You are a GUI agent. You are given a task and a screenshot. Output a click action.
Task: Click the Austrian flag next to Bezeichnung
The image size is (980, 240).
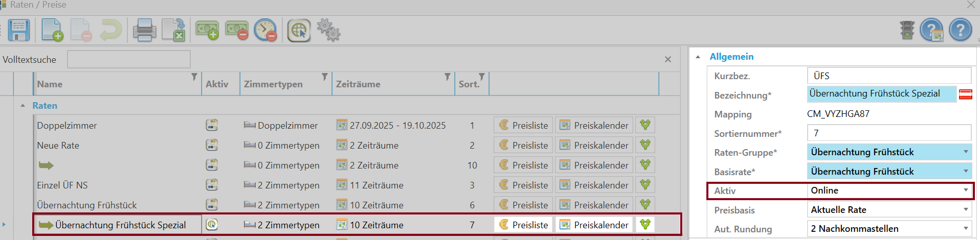(x=965, y=94)
